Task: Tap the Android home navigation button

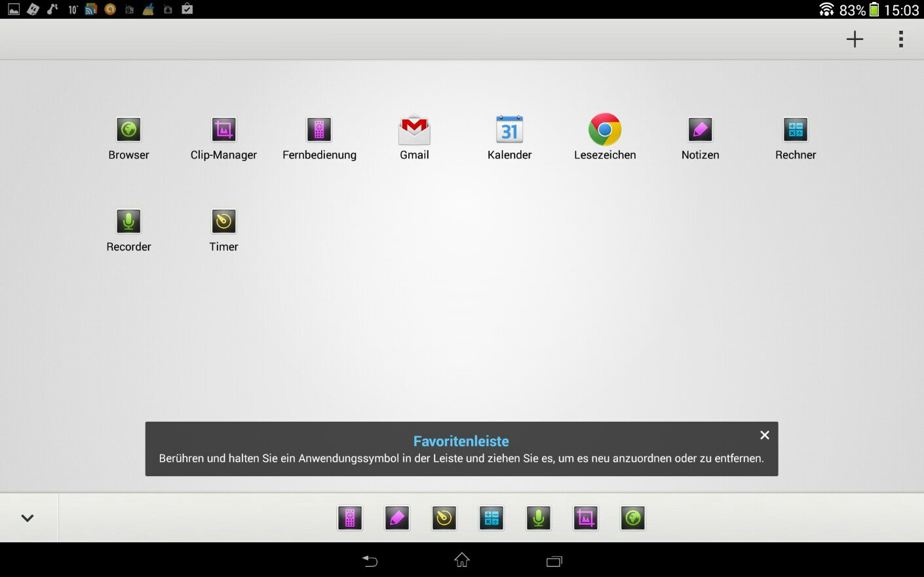Action: (x=462, y=560)
